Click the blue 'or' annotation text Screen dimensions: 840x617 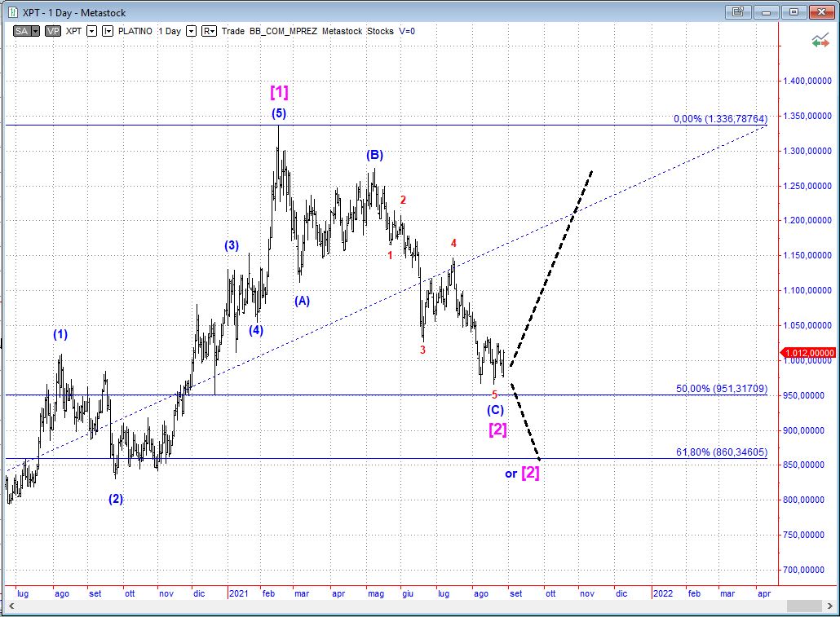[x=511, y=474]
